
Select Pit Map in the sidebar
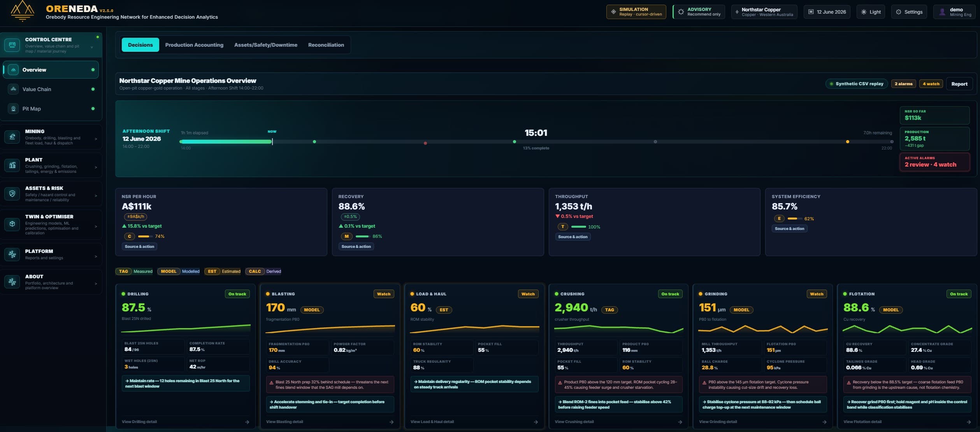coord(51,109)
